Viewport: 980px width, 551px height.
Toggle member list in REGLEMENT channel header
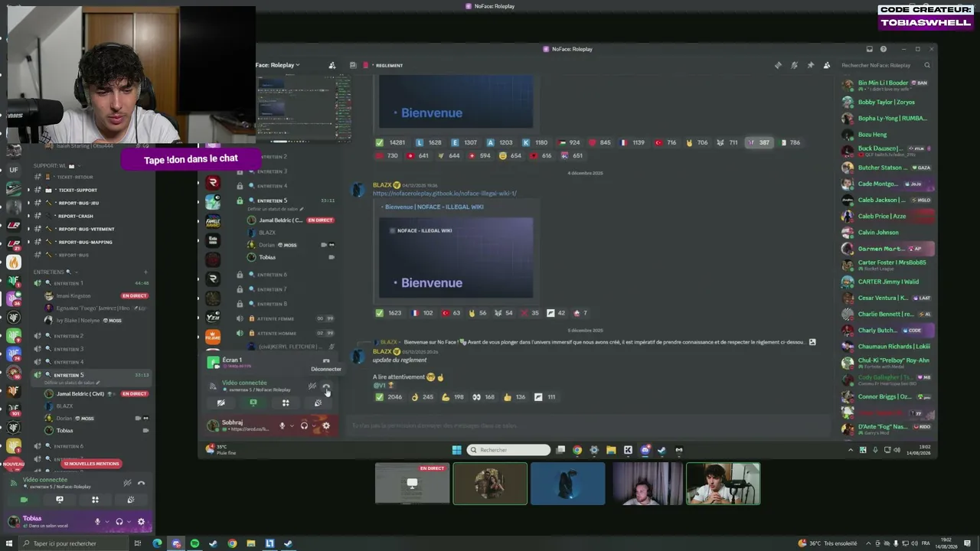point(826,65)
